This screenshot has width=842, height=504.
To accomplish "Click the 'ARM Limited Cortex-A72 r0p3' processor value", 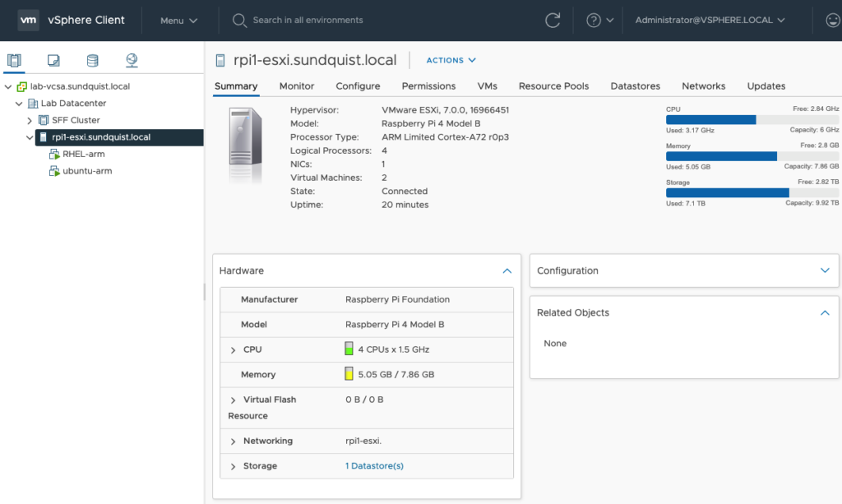I will tap(445, 136).
